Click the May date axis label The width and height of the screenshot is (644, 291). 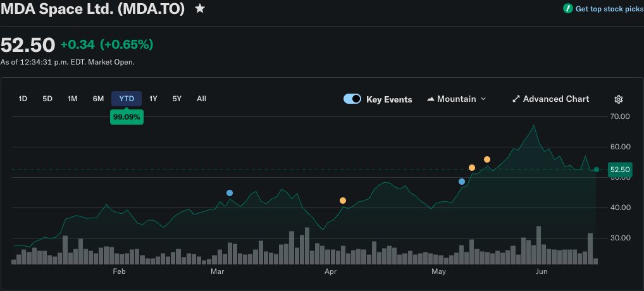point(438,272)
